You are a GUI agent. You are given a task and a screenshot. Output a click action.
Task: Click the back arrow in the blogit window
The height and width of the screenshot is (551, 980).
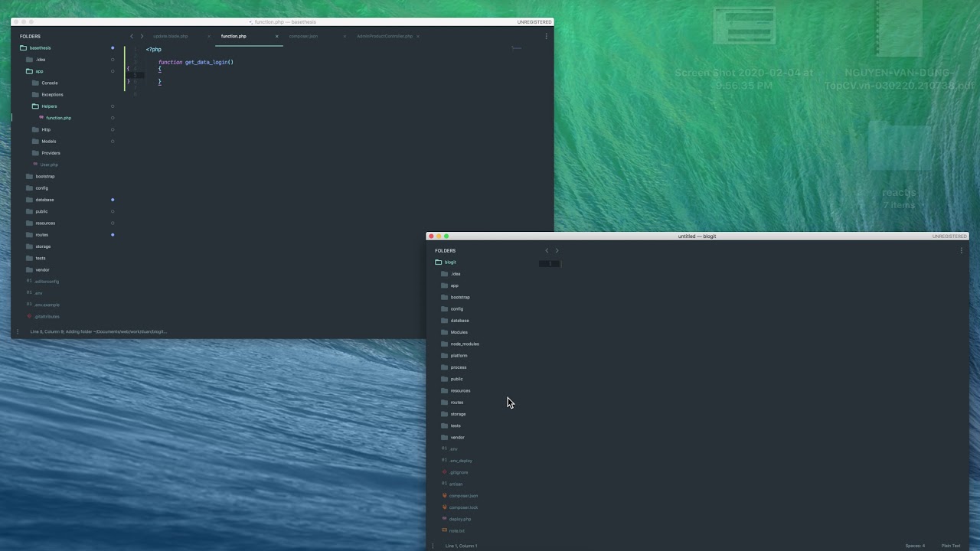[547, 250]
